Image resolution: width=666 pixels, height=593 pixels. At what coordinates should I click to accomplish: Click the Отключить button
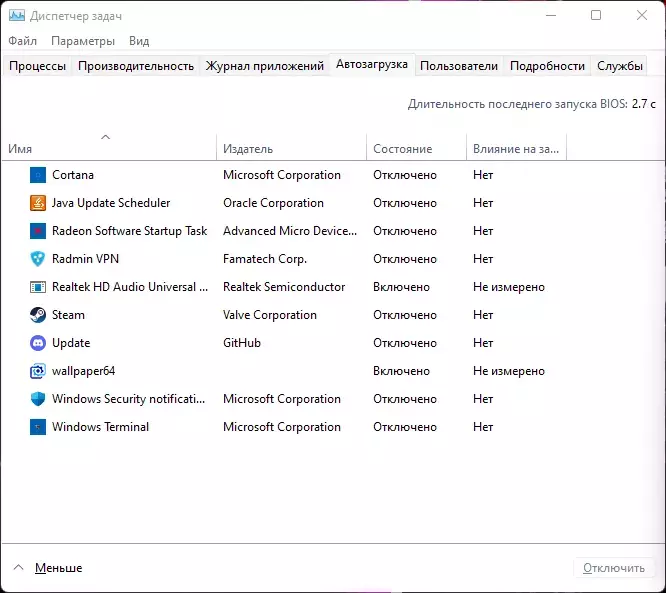pos(614,568)
